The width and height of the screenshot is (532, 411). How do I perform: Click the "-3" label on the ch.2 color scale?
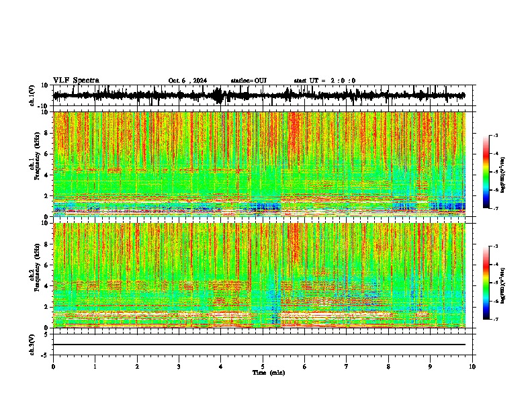pyautogui.click(x=495, y=246)
